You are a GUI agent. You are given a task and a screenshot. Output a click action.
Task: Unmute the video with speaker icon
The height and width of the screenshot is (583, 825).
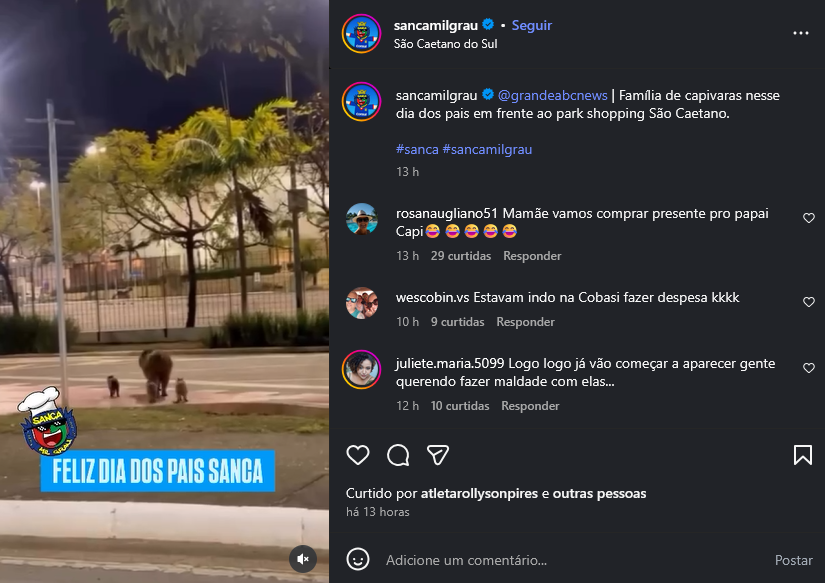pyautogui.click(x=303, y=559)
